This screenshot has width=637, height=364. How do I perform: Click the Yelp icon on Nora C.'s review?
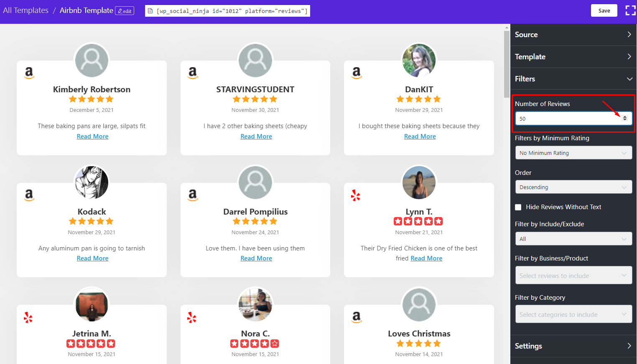[192, 317]
